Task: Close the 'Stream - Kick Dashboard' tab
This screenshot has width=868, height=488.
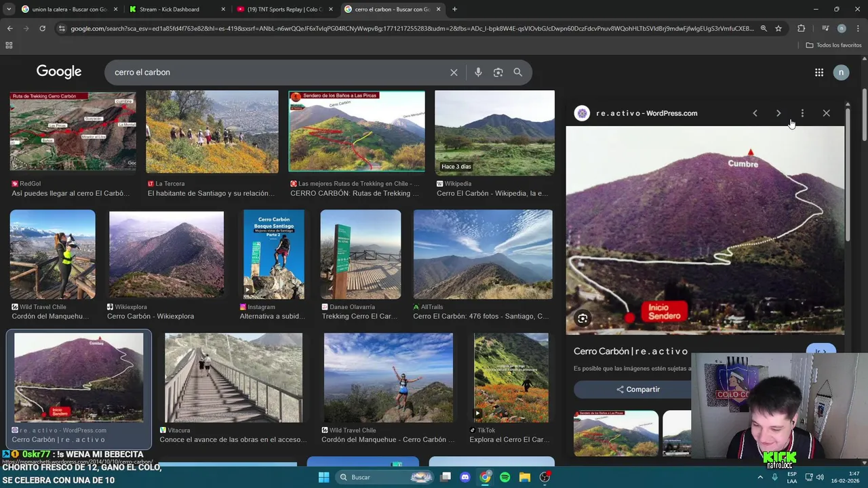Action: 223,9
